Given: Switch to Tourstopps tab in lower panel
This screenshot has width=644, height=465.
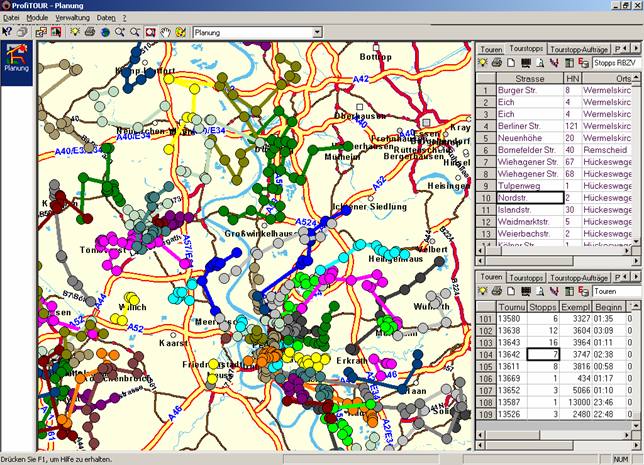Looking at the screenshot, I should (526, 278).
